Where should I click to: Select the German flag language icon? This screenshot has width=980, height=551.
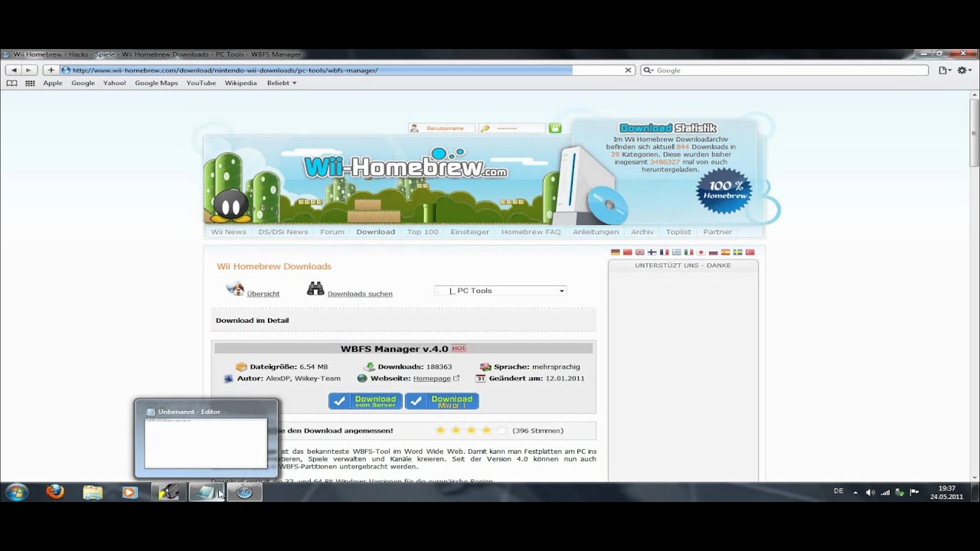point(616,252)
